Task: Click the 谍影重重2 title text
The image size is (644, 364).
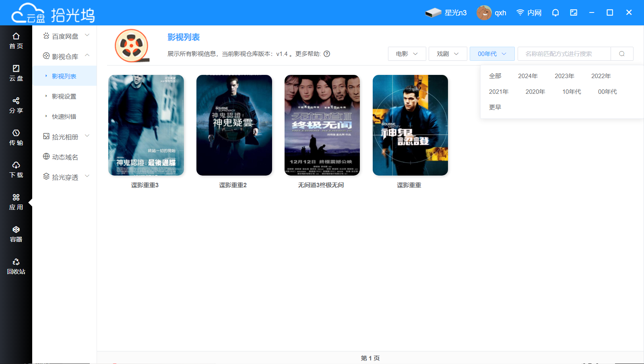Action: coord(233,185)
